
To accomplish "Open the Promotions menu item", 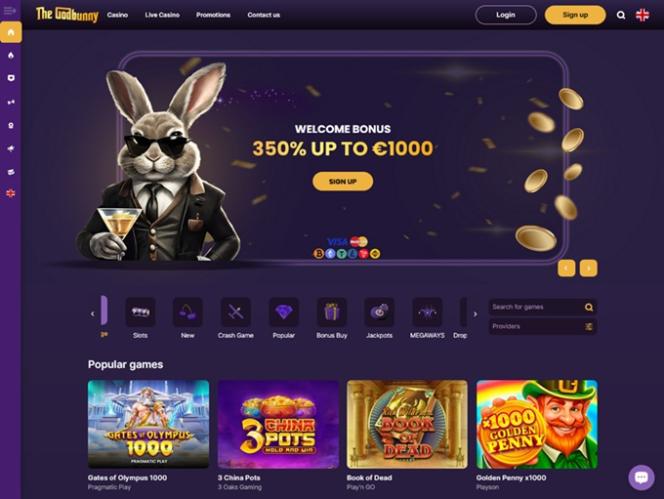I will pos(213,15).
